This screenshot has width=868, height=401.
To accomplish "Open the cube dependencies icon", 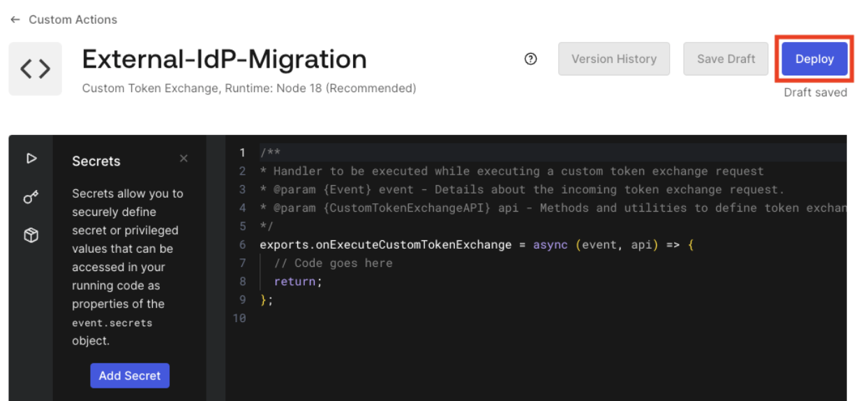I will click(x=31, y=236).
